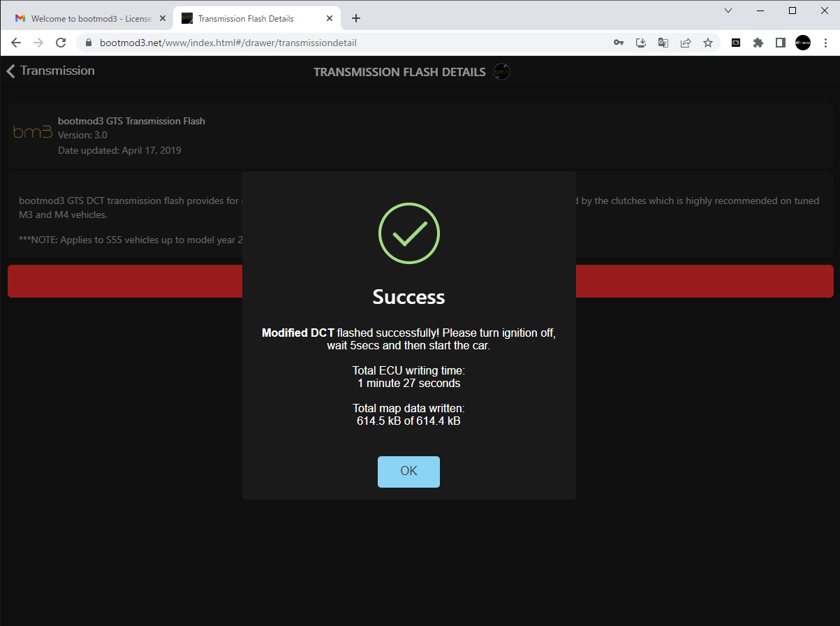Click the bold "Modified DCT" text
840x626 pixels.
click(x=298, y=333)
